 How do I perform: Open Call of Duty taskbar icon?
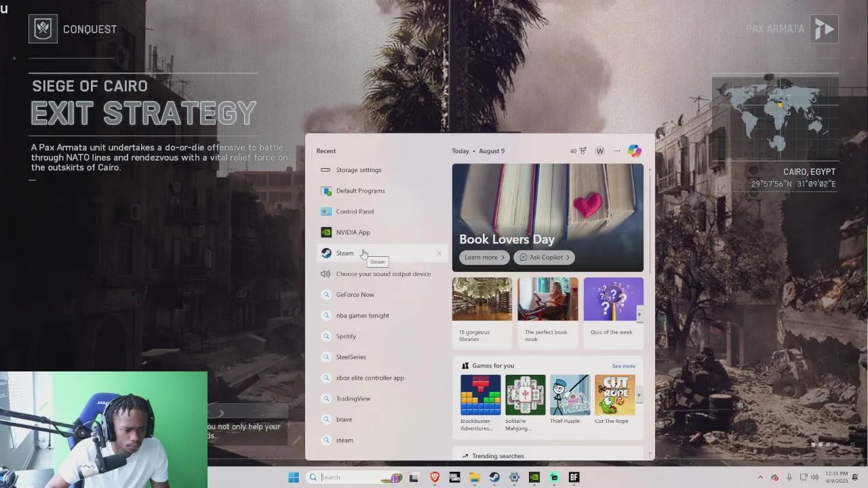pyautogui.click(x=454, y=477)
